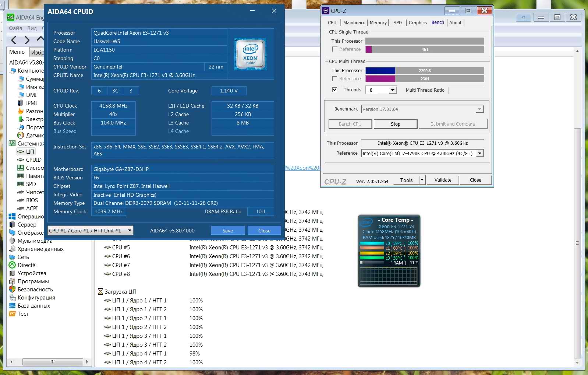Open the Reference processor dropdown in CPU-Z

(x=480, y=153)
